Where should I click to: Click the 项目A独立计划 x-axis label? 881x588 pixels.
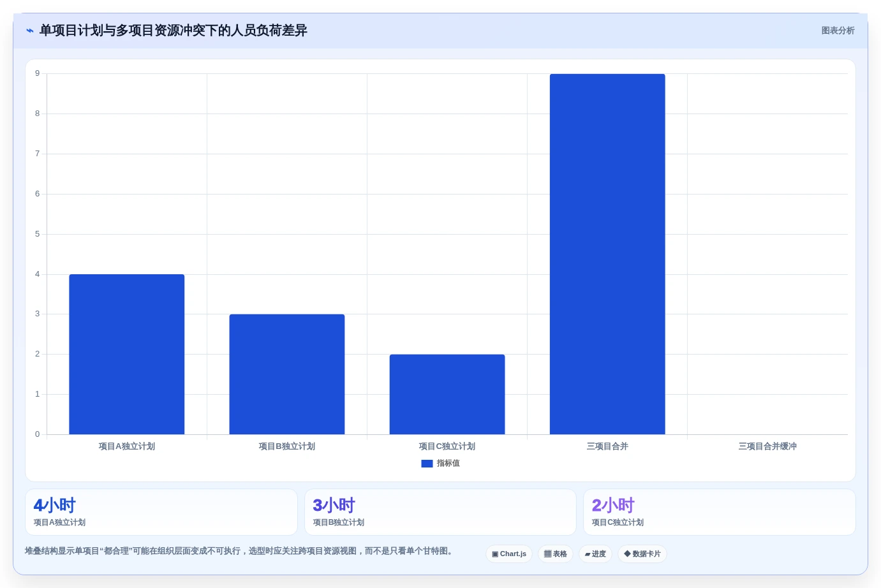pyautogui.click(x=127, y=446)
